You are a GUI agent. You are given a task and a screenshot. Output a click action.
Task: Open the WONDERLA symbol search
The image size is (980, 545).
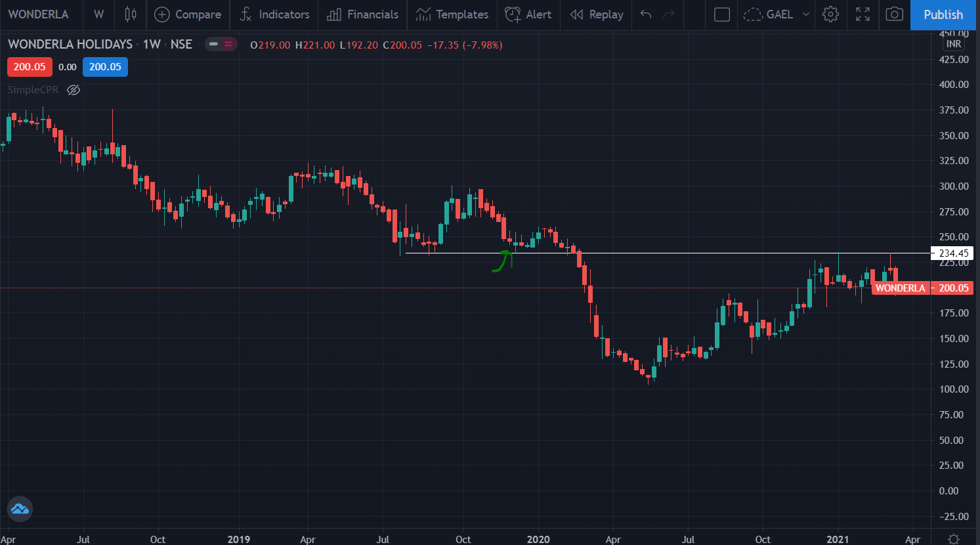tap(38, 14)
